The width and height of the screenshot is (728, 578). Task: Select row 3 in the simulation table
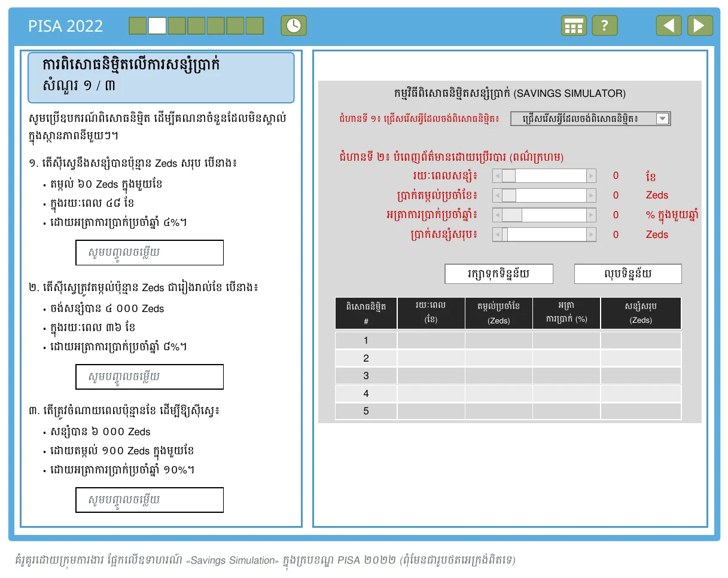point(508,376)
